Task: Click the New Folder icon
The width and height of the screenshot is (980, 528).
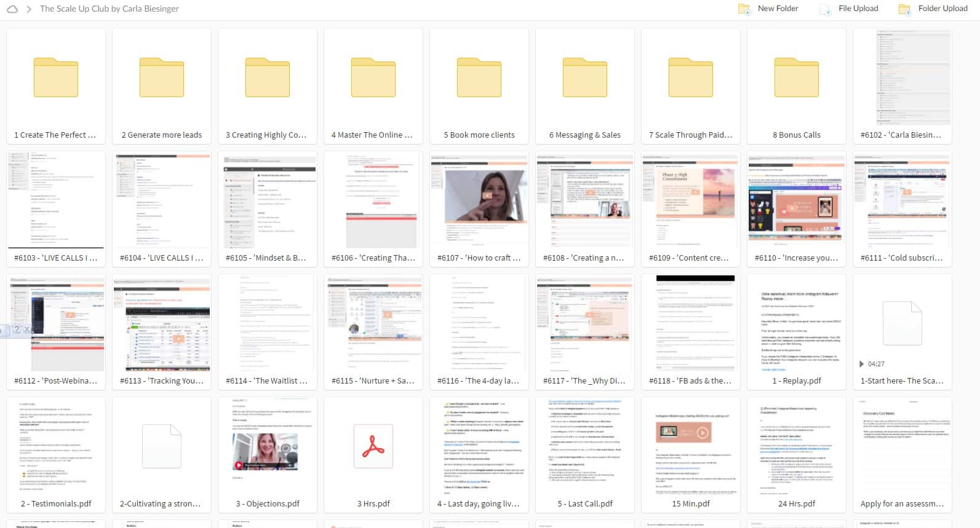Action: 744,9
